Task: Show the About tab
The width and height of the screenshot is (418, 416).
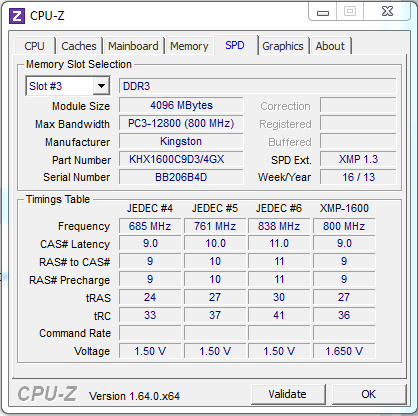Action: [x=330, y=46]
